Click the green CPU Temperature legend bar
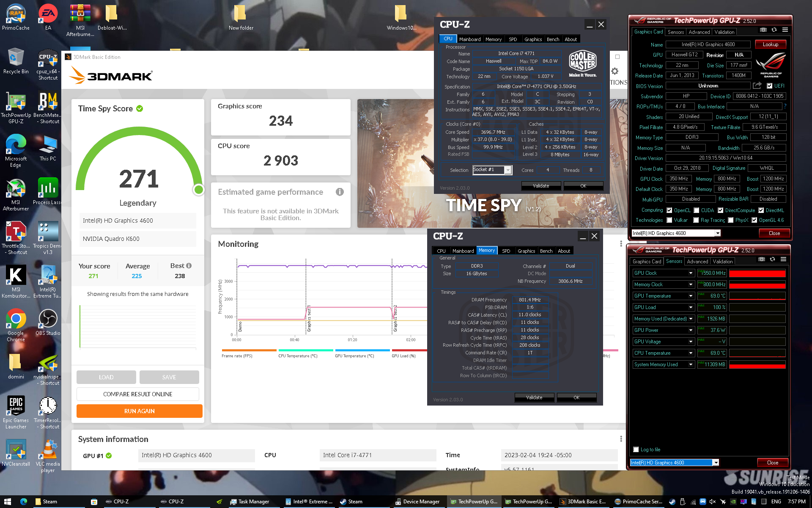812x508 pixels. [306, 351]
